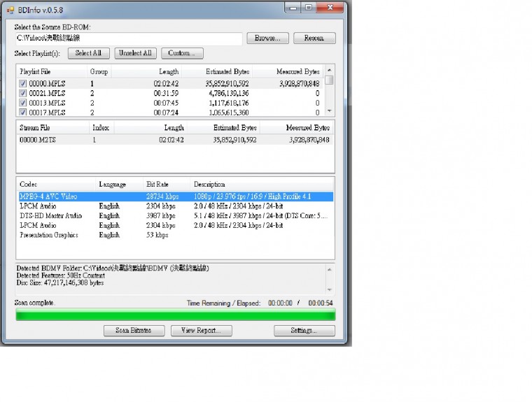The width and height of the screenshot is (532, 402).
Task: Click the source BD-ROM path field
Action: point(129,38)
